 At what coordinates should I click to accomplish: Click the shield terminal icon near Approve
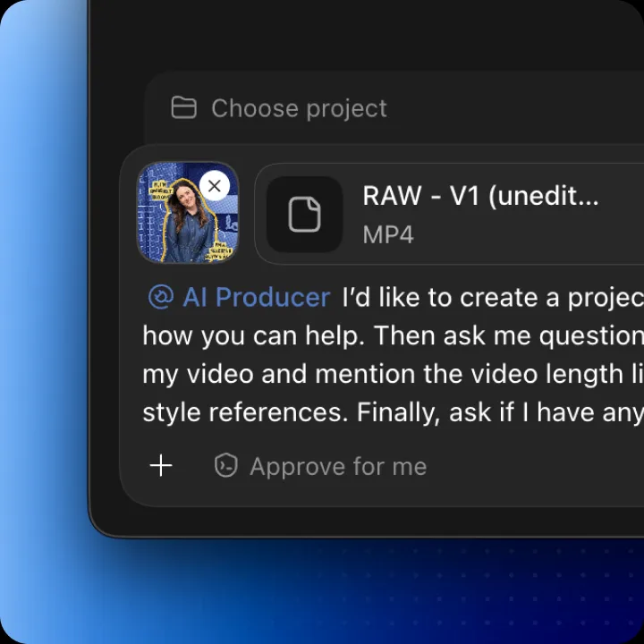pyautogui.click(x=226, y=466)
